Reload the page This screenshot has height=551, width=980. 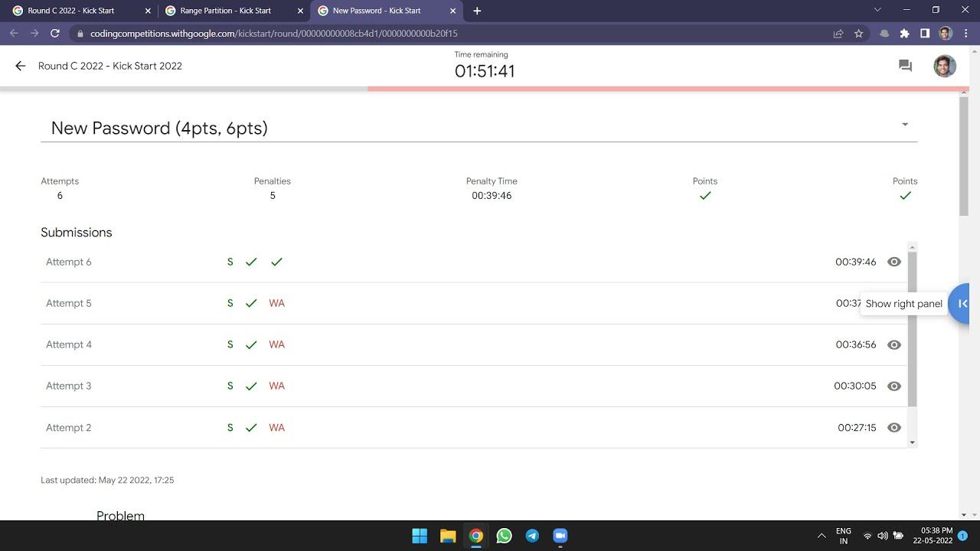(55, 34)
